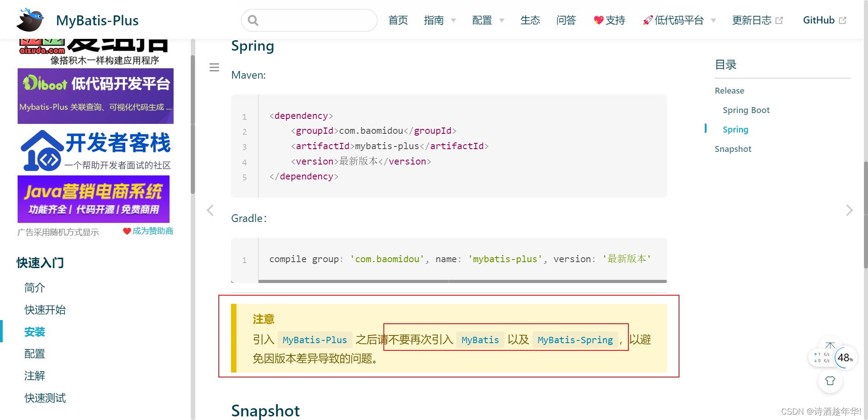Expand the 指南 dropdown arrow
The height and width of the screenshot is (420, 868).
[x=453, y=21]
